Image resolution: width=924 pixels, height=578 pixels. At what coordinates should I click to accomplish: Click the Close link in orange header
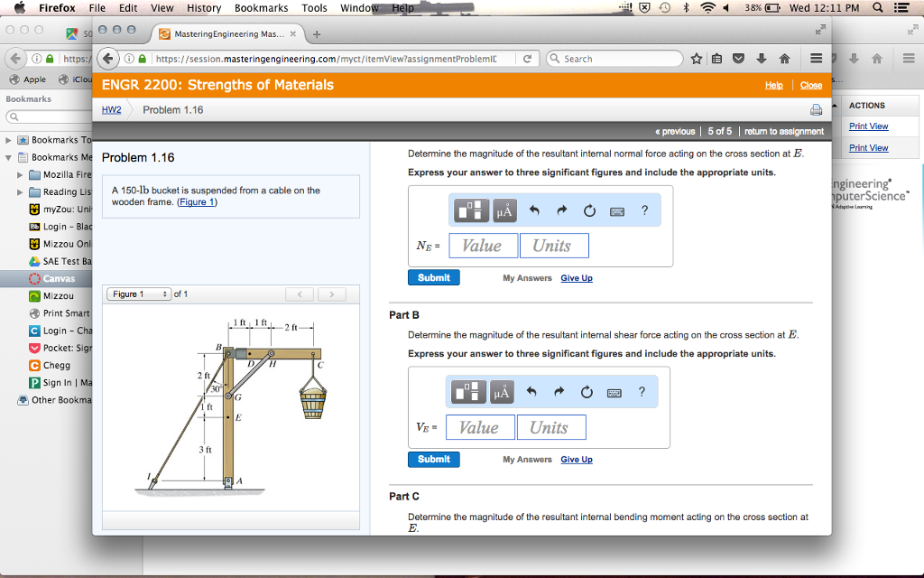(811, 85)
